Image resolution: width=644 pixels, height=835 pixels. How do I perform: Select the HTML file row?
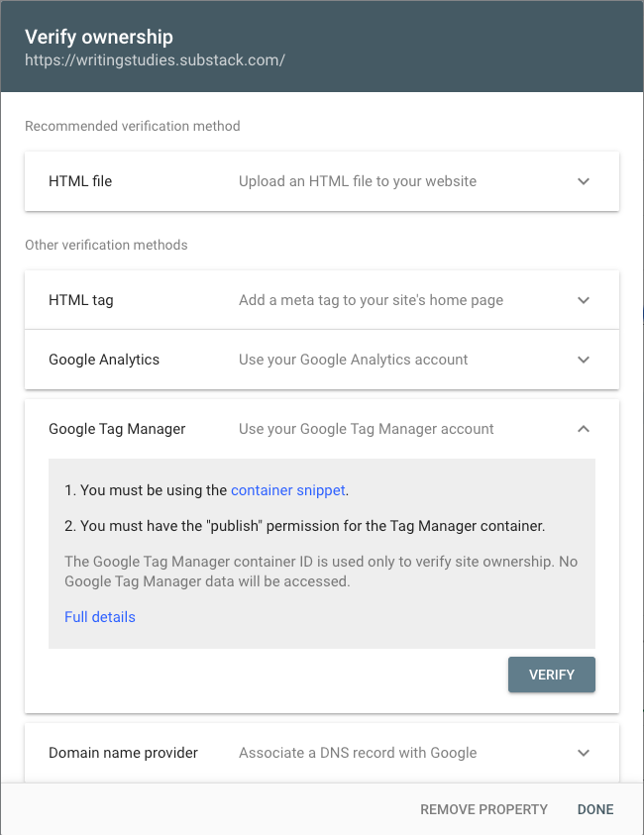(x=322, y=181)
